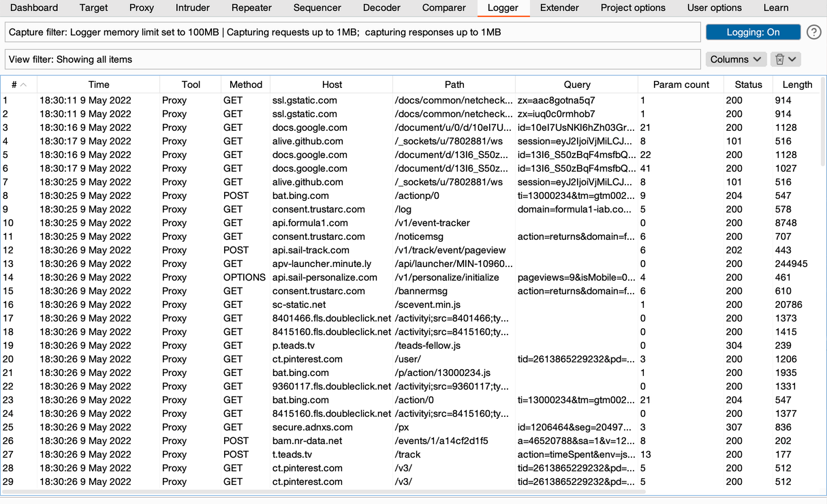
Task: Click the View filter bar
Action: 352,59
